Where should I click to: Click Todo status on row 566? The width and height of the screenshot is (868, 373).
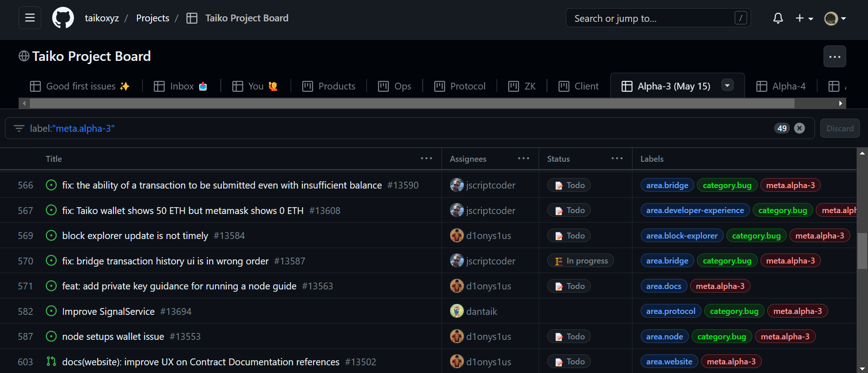[569, 185]
